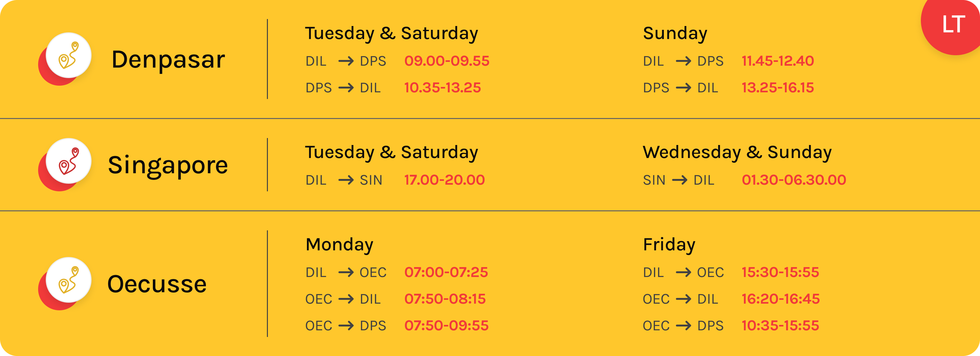This screenshot has height=356, width=980.
Task: Click the Oecusse Friday heading
Action: 669,245
